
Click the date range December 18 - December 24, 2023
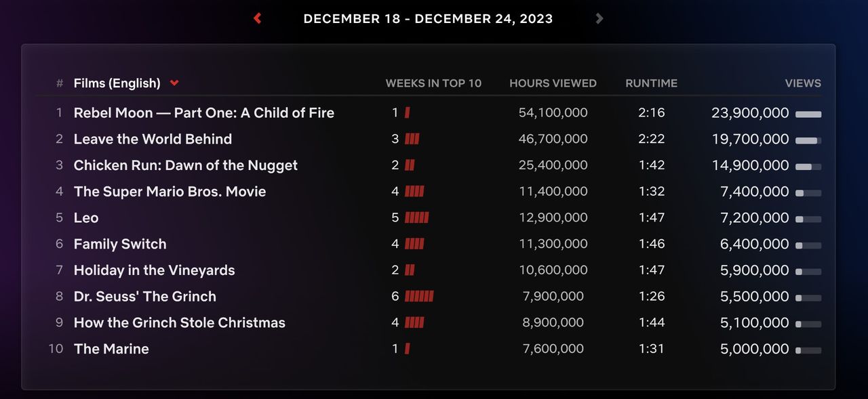(x=428, y=19)
